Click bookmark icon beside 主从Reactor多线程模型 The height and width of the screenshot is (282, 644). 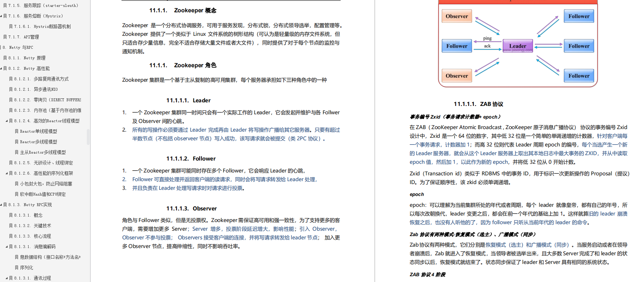pyautogui.click(x=17, y=152)
